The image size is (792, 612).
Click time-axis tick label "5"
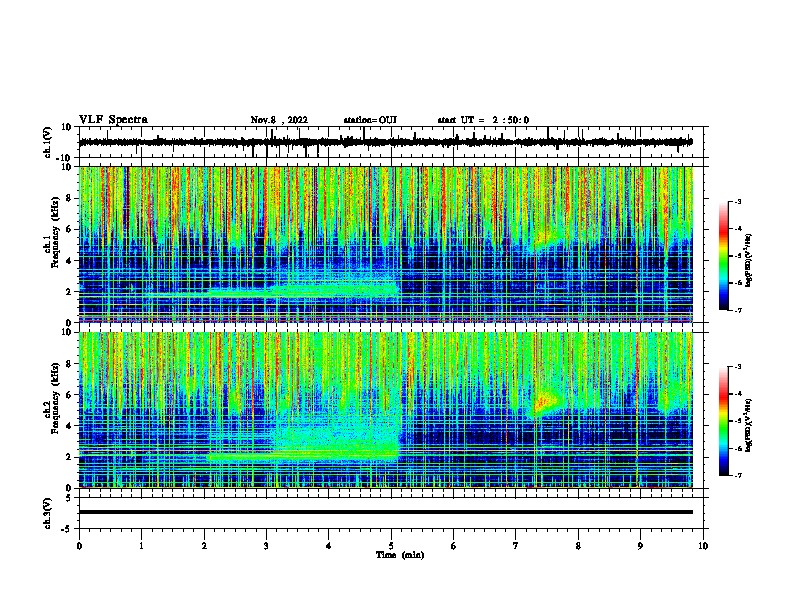point(391,546)
